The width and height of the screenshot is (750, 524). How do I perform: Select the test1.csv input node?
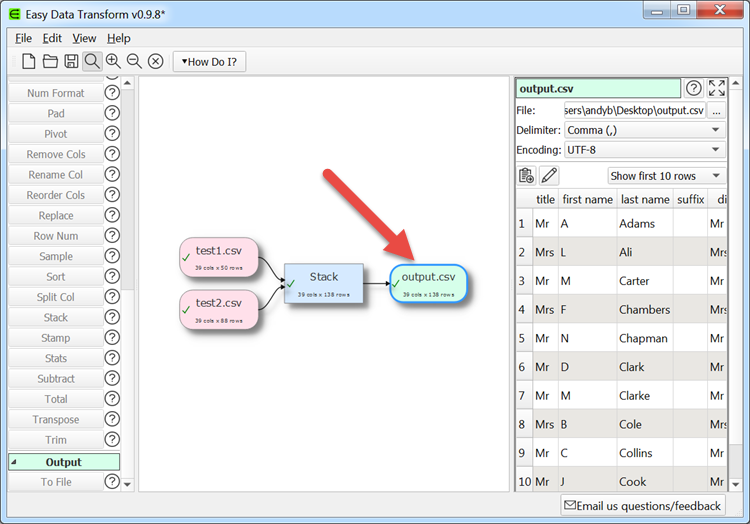pos(219,256)
